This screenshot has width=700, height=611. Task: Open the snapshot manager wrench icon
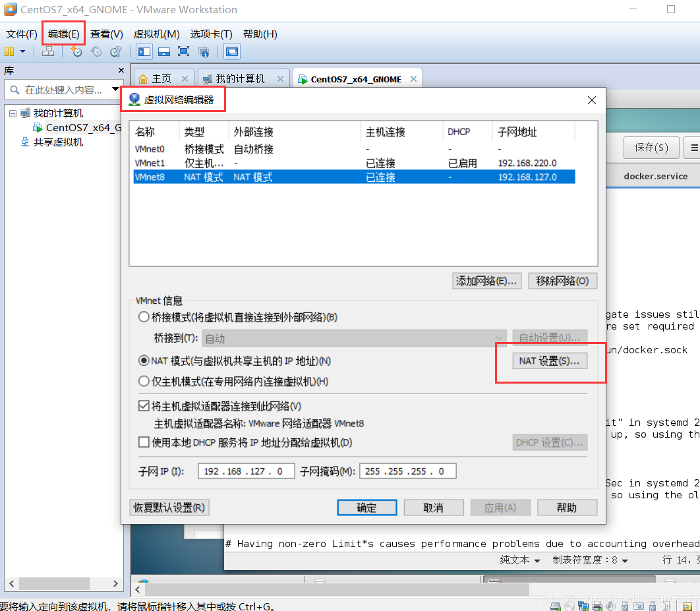pyautogui.click(x=116, y=52)
